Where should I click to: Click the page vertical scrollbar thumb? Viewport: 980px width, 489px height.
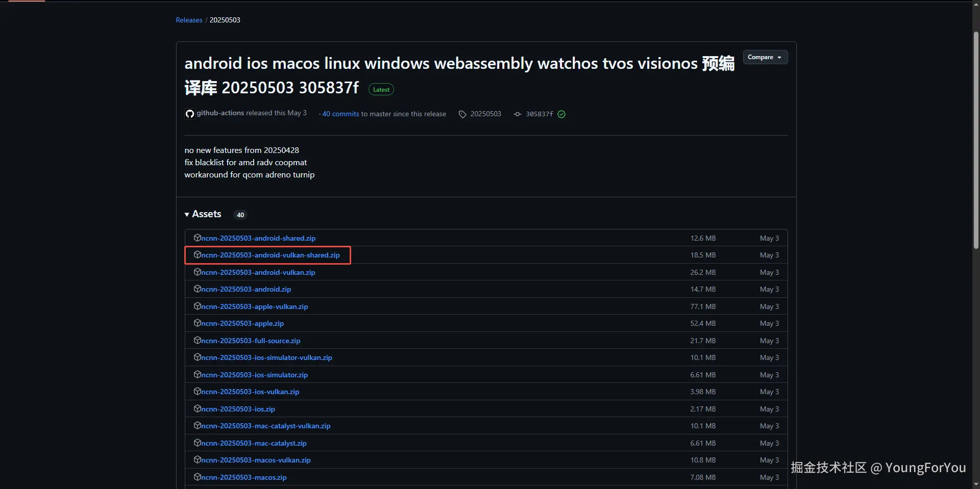click(x=976, y=140)
